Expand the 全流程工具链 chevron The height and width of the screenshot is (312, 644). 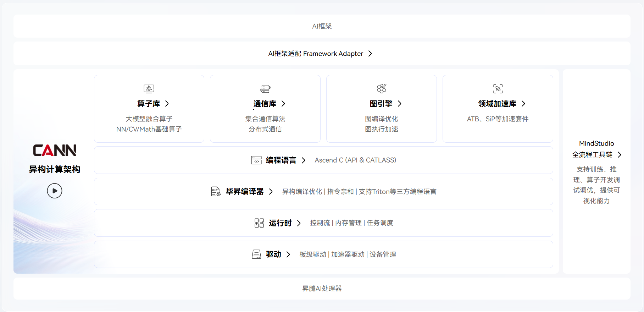tap(620, 155)
